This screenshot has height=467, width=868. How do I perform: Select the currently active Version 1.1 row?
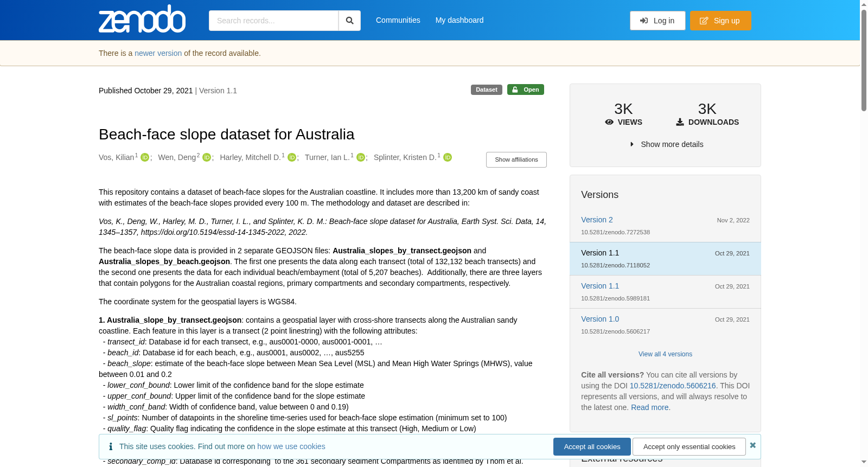665,259
